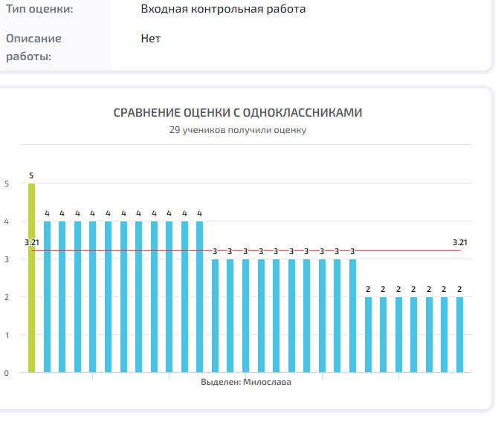Click the '29 учеников получили оценку' subtitle

tap(238, 130)
